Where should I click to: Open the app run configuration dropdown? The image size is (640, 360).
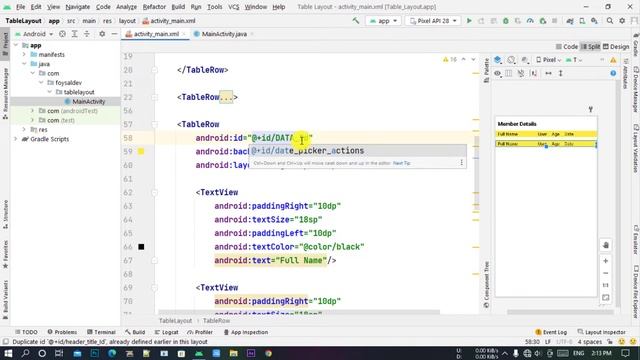(383, 21)
